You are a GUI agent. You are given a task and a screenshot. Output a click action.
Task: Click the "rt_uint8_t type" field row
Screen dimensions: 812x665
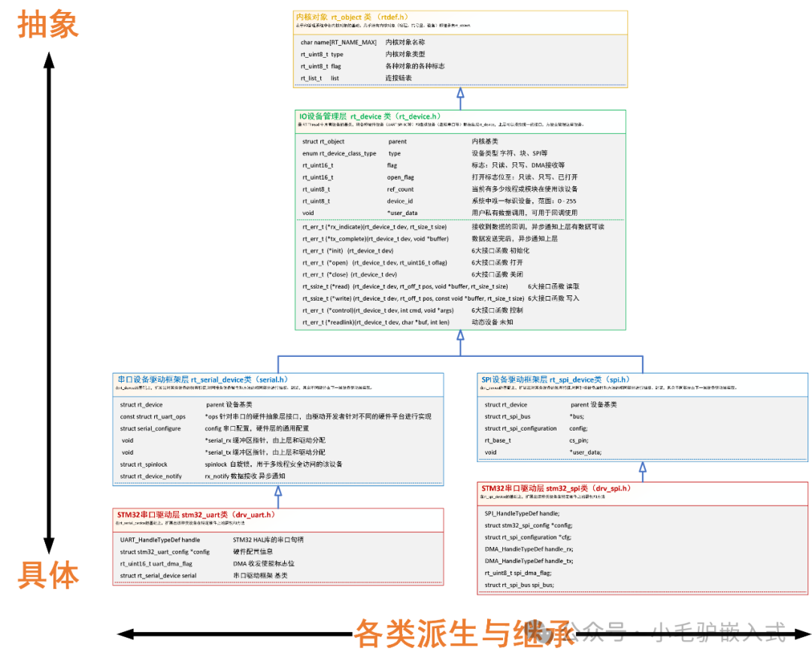322,54
